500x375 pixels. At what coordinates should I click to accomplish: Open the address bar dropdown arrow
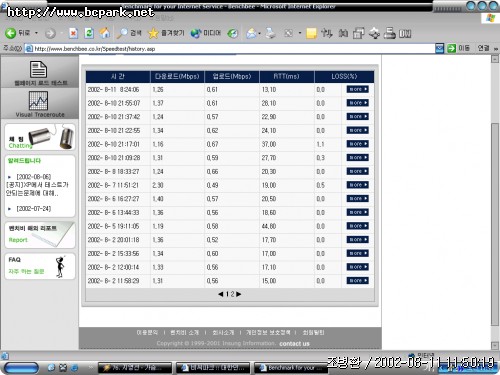click(440, 49)
